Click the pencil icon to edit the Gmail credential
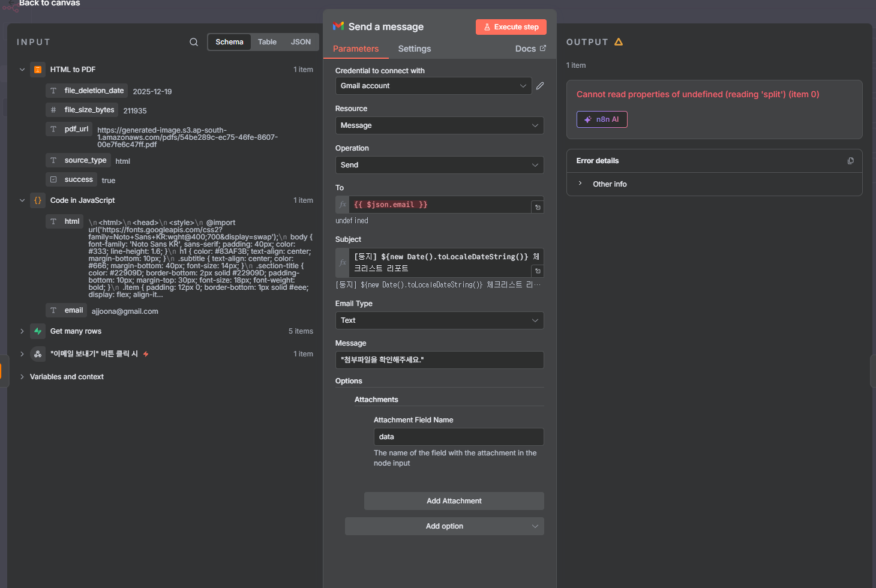 [x=540, y=86]
